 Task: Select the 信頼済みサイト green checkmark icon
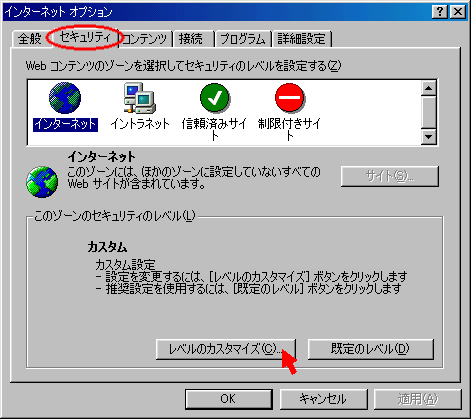[x=215, y=98]
